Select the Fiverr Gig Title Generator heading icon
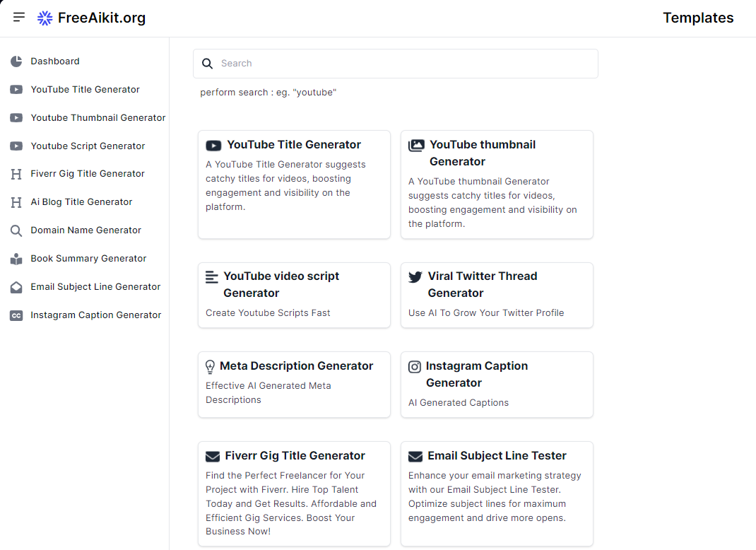 16,174
